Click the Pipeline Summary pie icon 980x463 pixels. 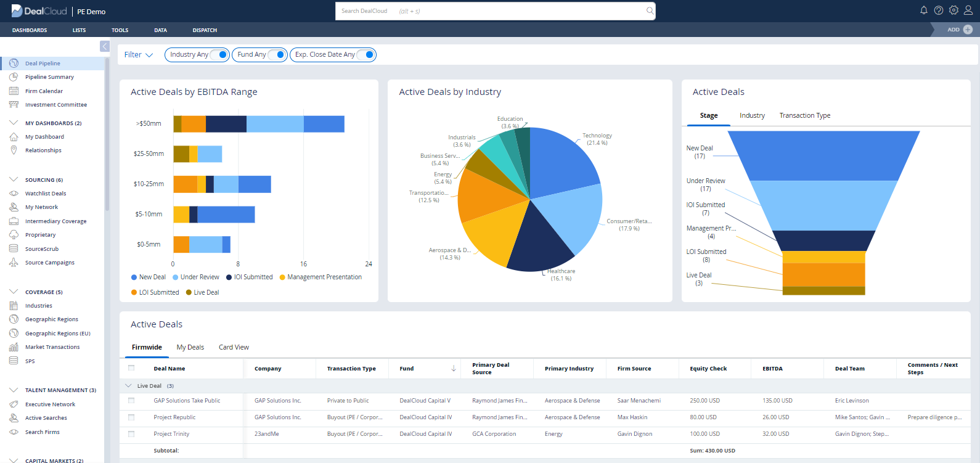14,77
